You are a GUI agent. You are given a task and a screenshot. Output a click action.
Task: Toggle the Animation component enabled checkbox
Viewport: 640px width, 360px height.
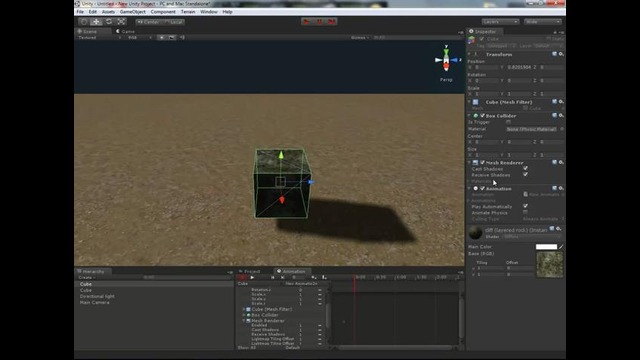point(482,189)
